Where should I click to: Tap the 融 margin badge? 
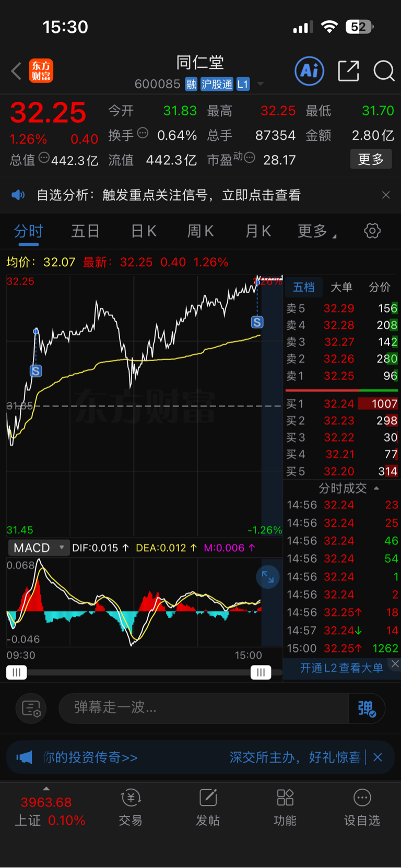[191, 84]
